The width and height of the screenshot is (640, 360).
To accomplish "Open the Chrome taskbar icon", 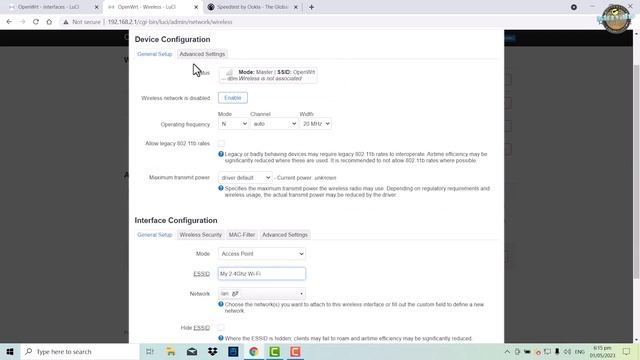I will click(254, 351).
